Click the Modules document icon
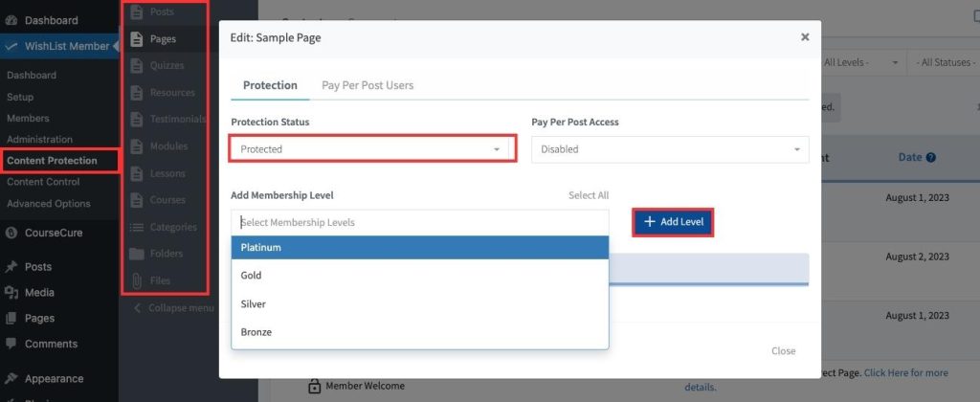 coord(136,146)
